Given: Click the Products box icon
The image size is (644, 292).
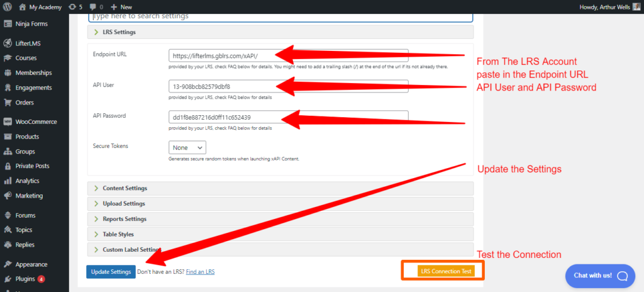Looking at the screenshot, I should pos(8,137).
